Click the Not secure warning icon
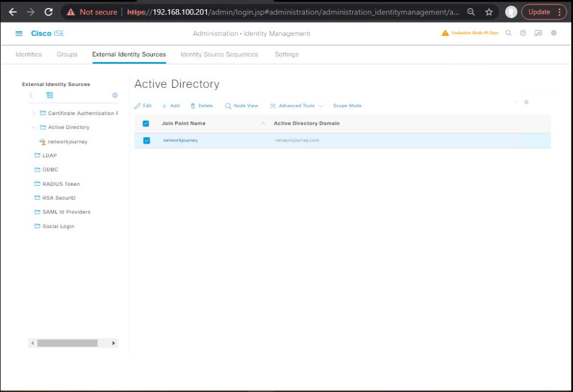 71,12
